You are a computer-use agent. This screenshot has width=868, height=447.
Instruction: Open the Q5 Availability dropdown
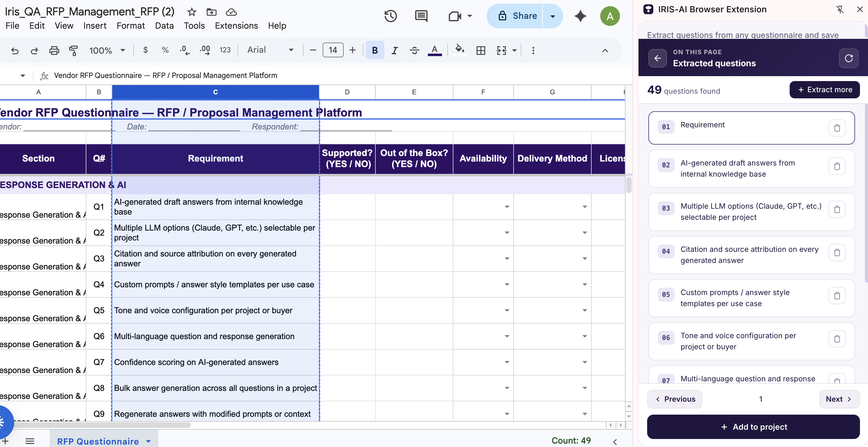(x=507, y=310)
